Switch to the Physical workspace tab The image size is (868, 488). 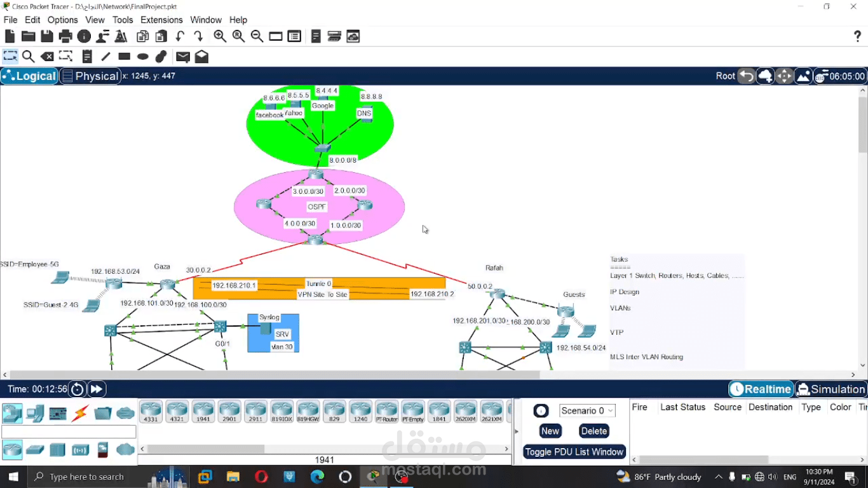pos(90,76)
